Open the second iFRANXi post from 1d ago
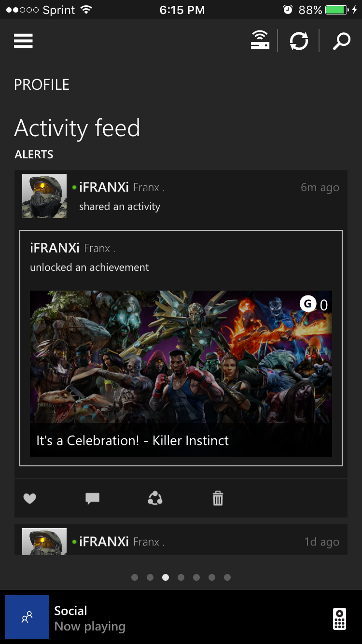The width and height of the screenshot is (362, 644). (x=181, y=540)
